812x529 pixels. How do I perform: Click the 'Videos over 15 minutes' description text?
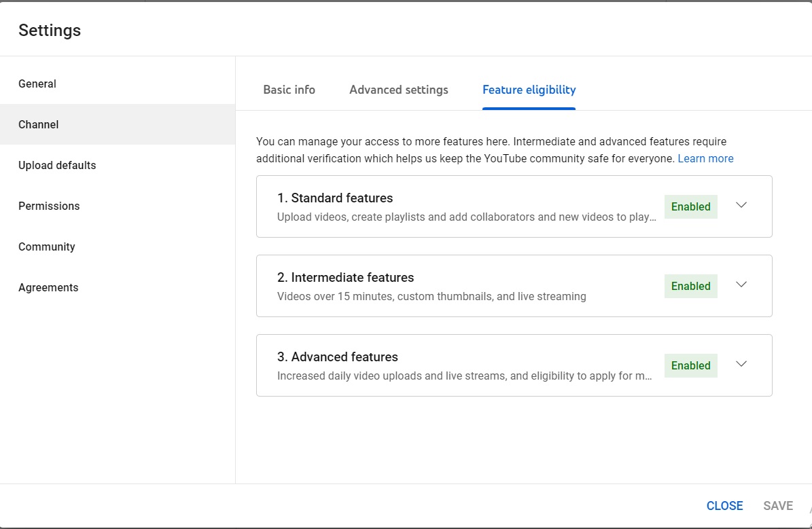point(431,297)
